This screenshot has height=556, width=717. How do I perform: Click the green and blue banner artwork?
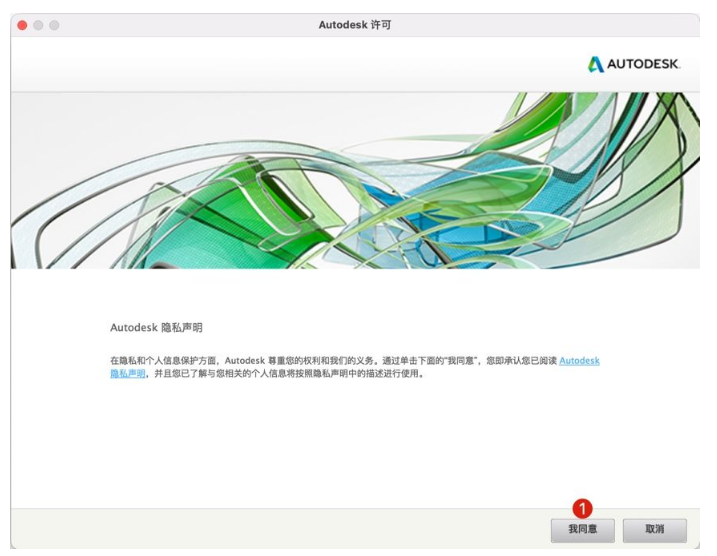click(x=355, y=181)
